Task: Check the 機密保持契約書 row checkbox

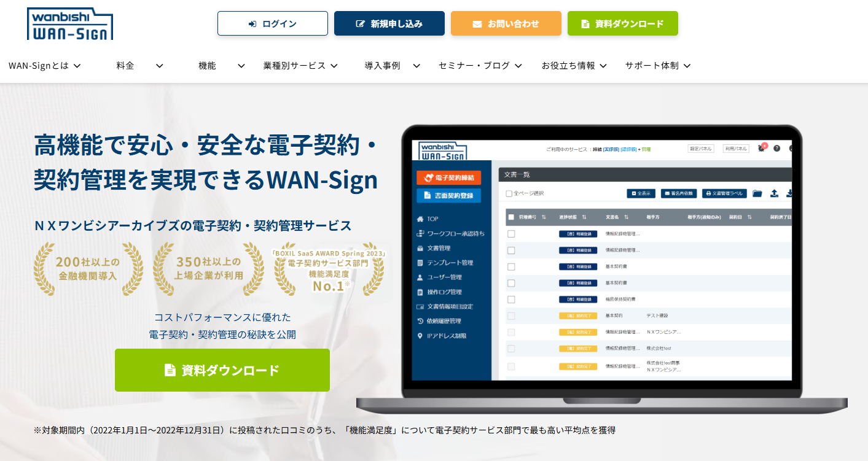Action: point(511,300)
